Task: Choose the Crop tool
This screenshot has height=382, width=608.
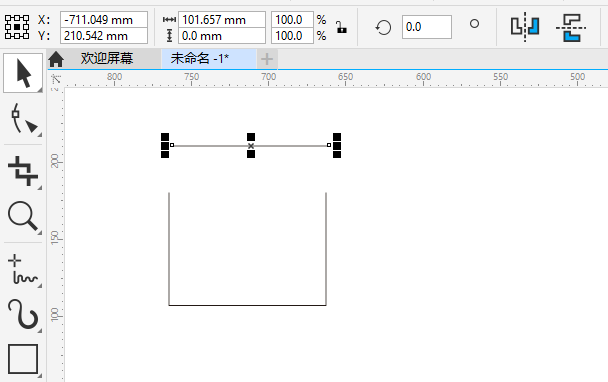Action: coord(23,171)
